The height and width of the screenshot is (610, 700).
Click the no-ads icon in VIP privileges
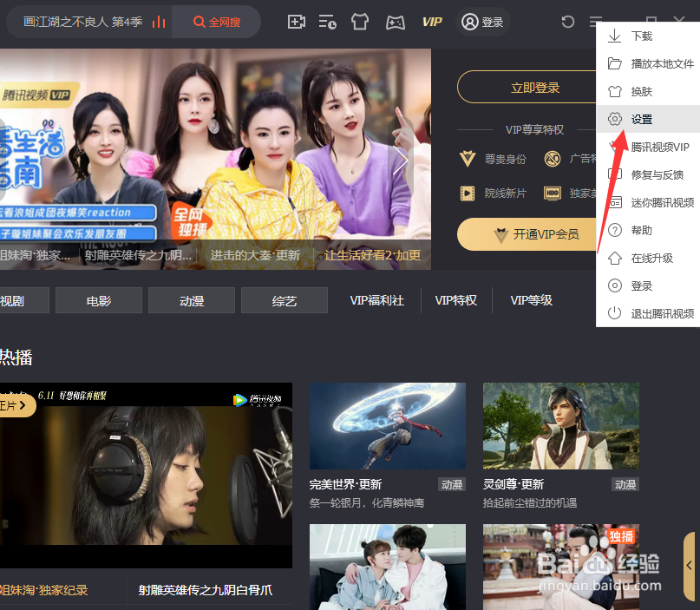(553, 159)
